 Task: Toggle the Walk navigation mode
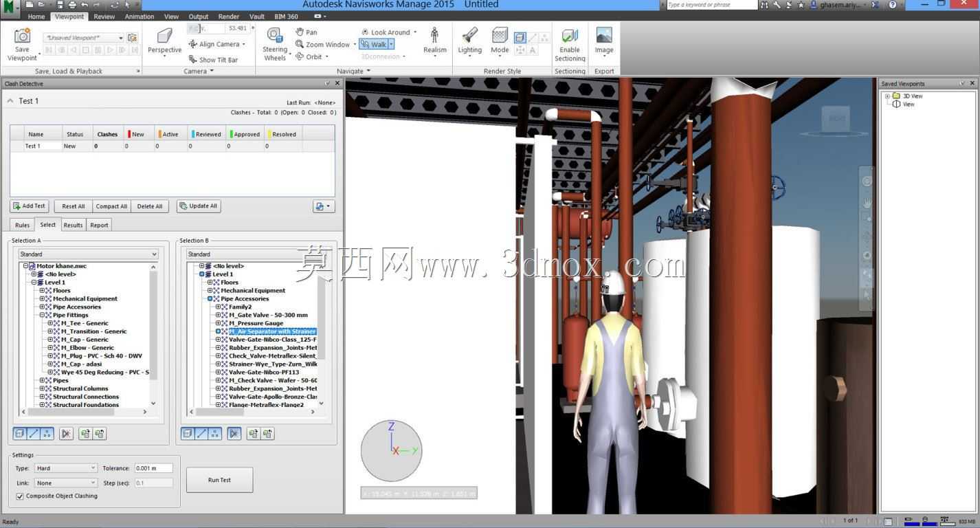pyautogui.click(x=375, y=44)
